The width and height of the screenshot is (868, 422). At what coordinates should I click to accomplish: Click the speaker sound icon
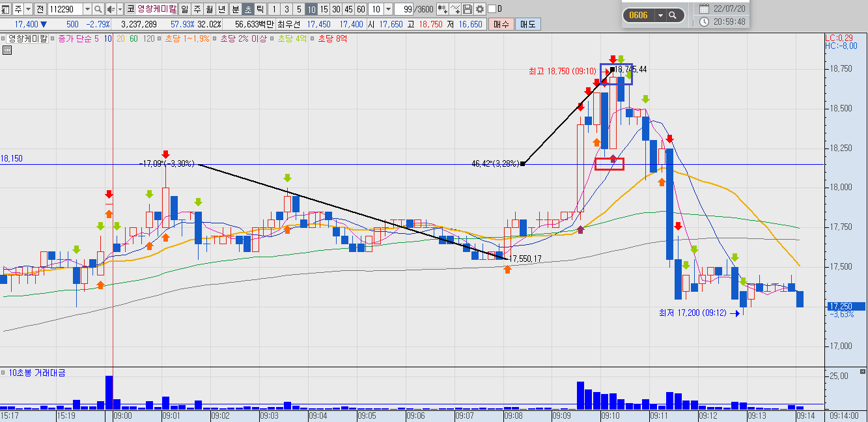[111, 9]
